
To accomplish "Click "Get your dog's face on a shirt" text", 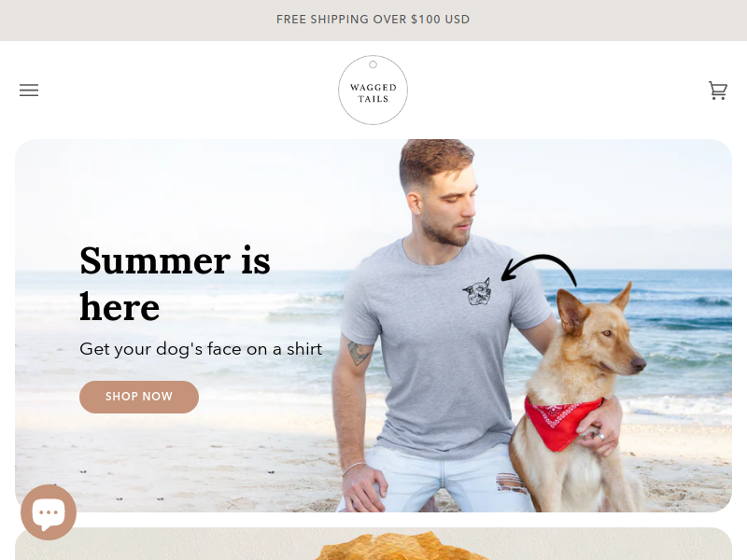I will [x=201, y=349].
